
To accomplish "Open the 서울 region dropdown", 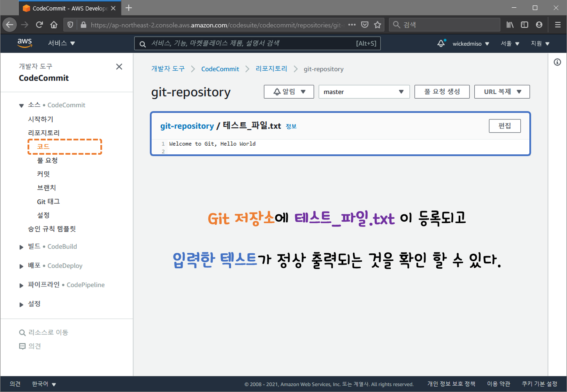I will (510, 44).
